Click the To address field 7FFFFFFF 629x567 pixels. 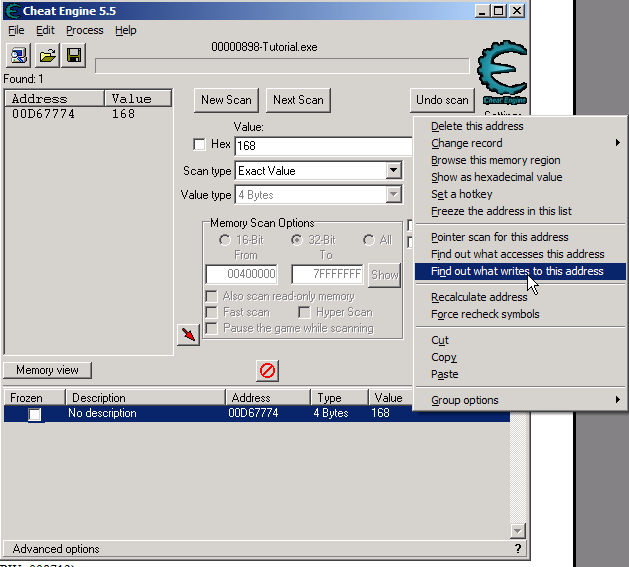pos(327,274)
